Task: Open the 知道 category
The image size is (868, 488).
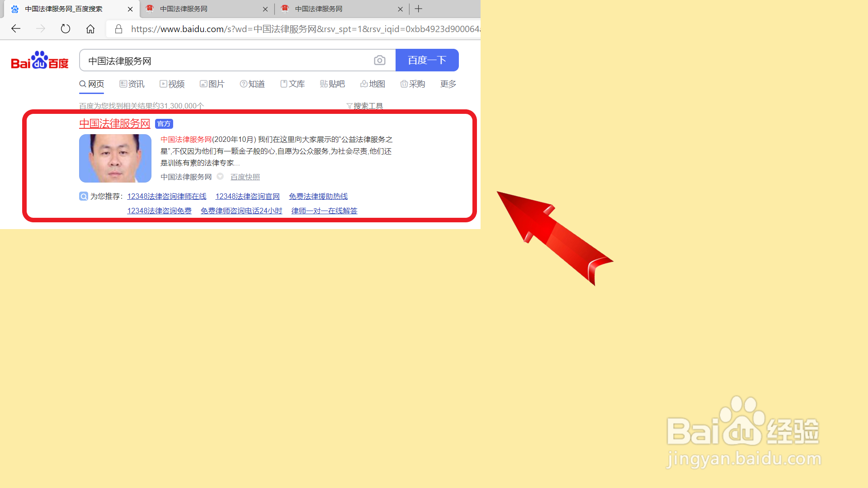Action: (252, 84)
